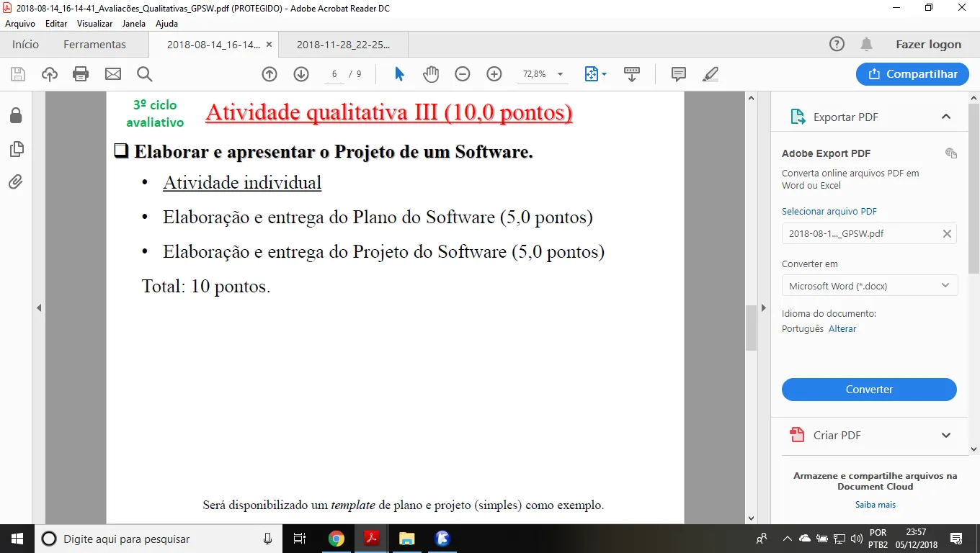Image resolution: width=980 pixels, height=553 pixels.
Task: Open the zoom percentage dropdown
Action: tap(561, 74)
